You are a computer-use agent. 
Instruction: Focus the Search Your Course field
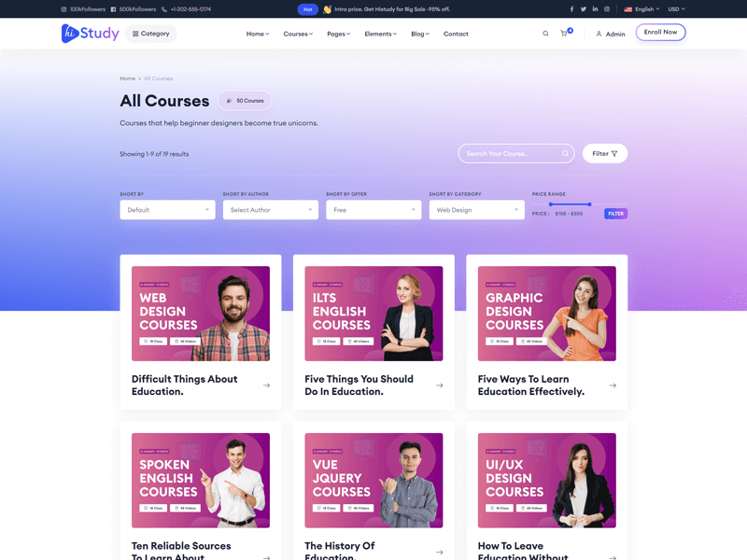(512, 154)
